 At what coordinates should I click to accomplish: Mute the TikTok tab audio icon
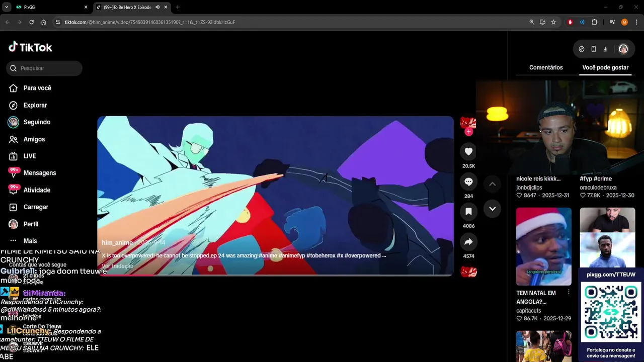tap(157, 7)
